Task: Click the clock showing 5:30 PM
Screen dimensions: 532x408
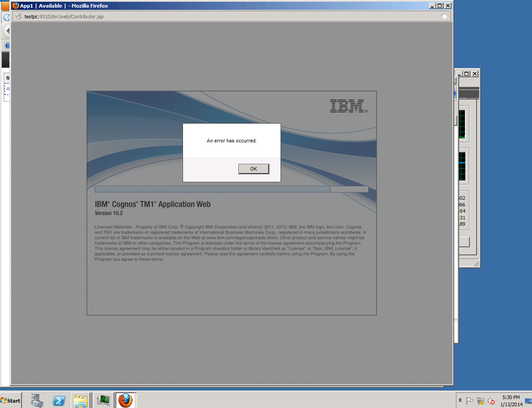Action: click(x=511, y=400)
